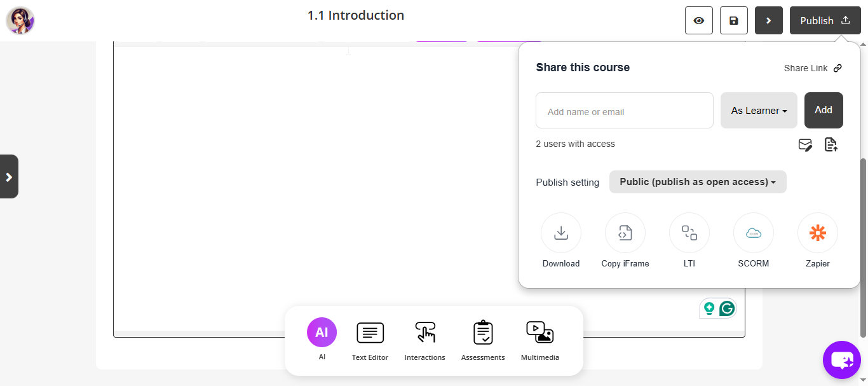The height and width of the screenshot is (386, 868).
Task: Open the Interactions tool
Action: pyautogui.click(x=424, y=333)
